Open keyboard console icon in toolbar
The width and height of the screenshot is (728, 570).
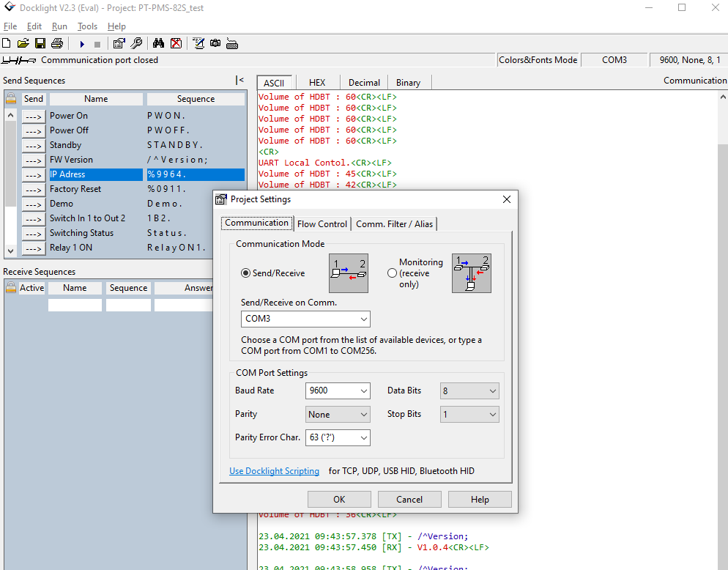pyautogui.click(x=232, y=44)
